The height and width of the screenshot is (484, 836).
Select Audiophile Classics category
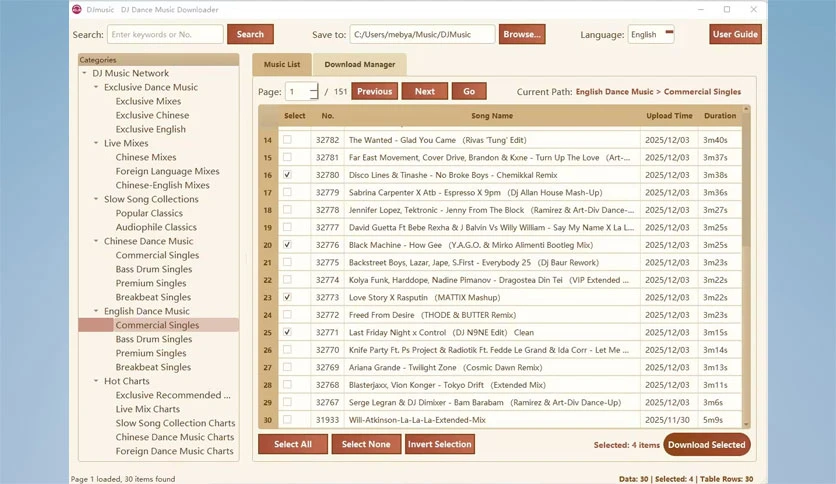pos(156,227)
